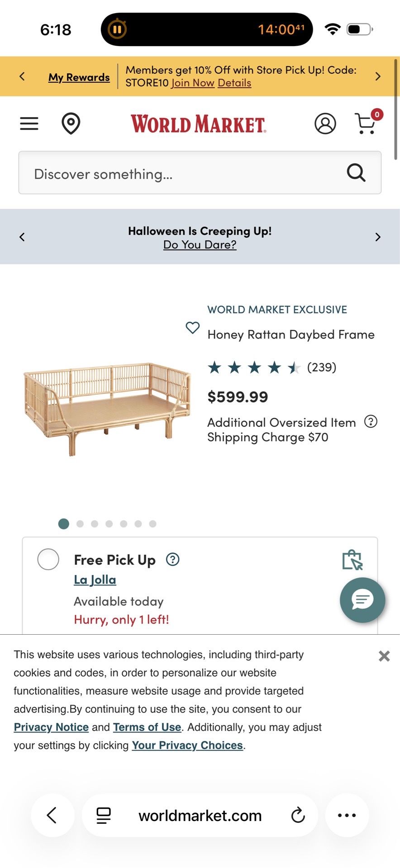
Task: Open the Free Pick Up info tooltip
Action: click(x=173, y=559)
